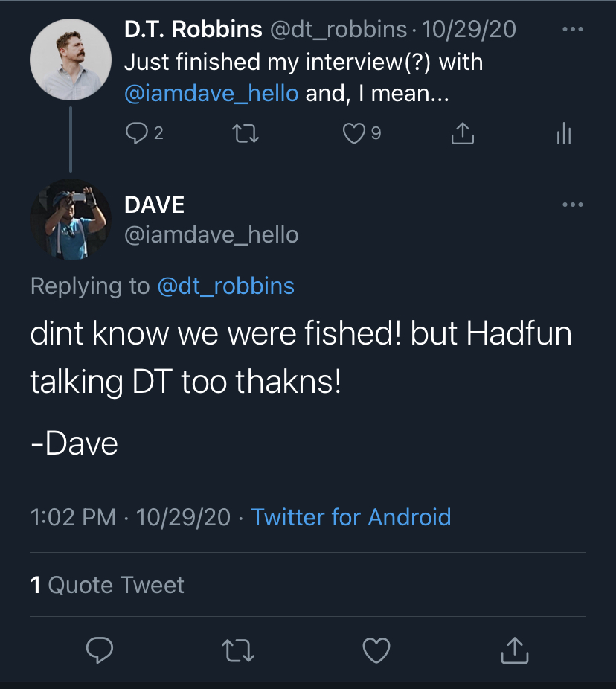
Task: Retweet DAVE's reply
Action: coord(239,651)
